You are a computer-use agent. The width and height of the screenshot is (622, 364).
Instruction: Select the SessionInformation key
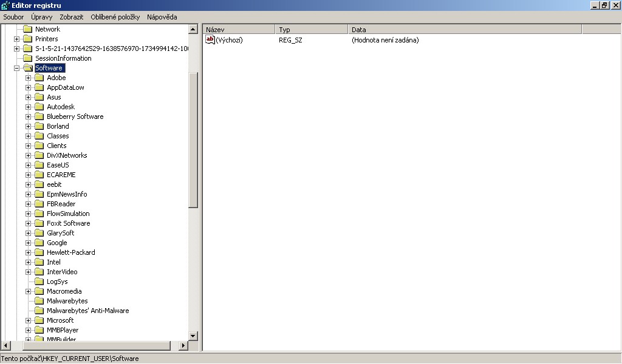point(63,58)
